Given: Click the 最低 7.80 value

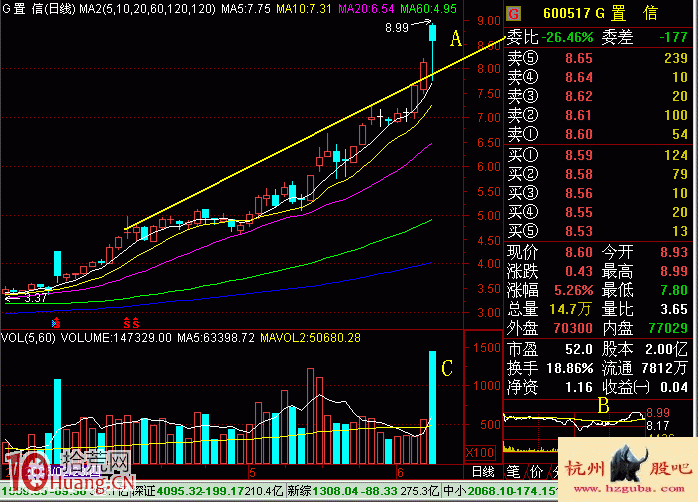Looking at the screenshot, I should (674, 291).
